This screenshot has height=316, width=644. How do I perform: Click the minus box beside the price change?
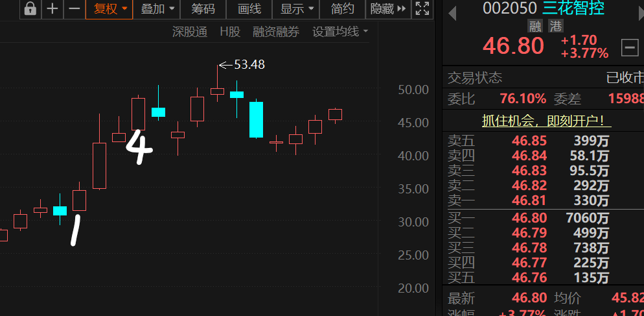pyautogui.click(x=629, y=47)
